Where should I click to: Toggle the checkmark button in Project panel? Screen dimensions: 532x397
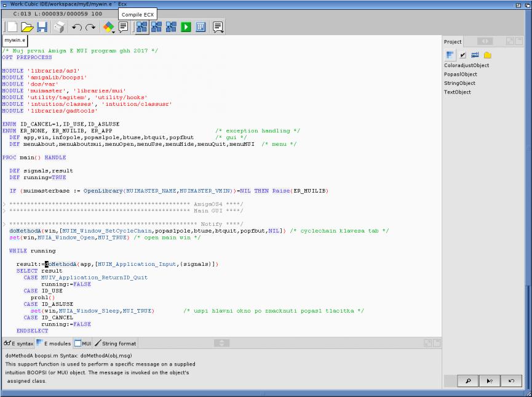point(463,55)
